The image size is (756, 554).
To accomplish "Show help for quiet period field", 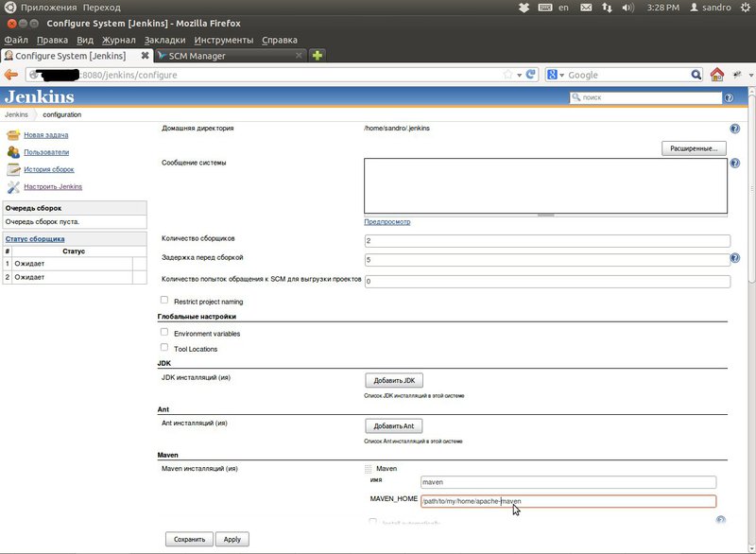I will (x=735, y=258).
